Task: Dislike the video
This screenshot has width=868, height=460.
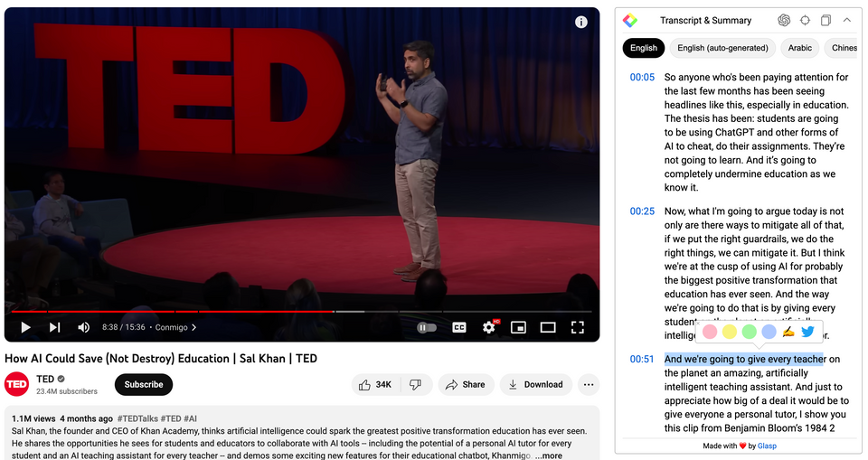Action: tap(415, 385)
